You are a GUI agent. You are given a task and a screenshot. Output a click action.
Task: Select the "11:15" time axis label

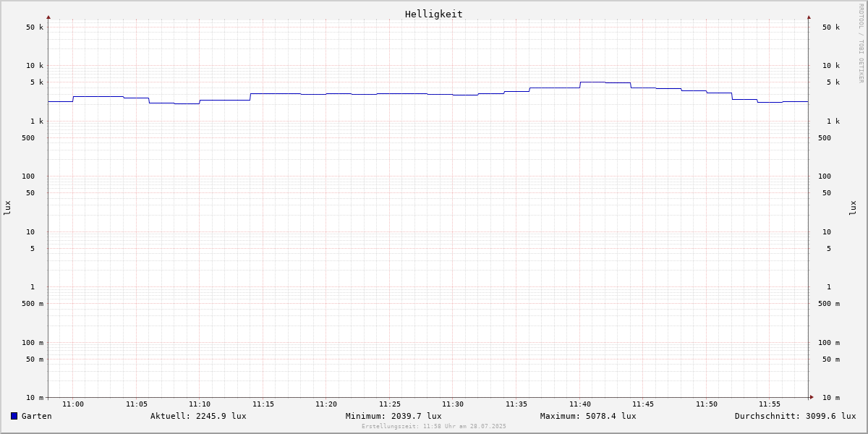[x=263, y=404]
